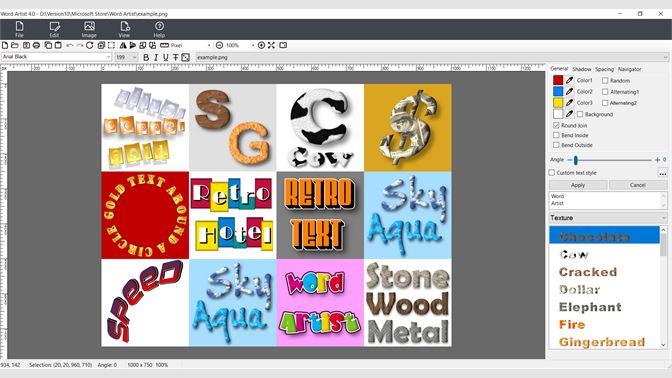This screenshot has width=672, height=378.
Task: Enable the Random color checkbox
Action: click(x=605, y=81)
